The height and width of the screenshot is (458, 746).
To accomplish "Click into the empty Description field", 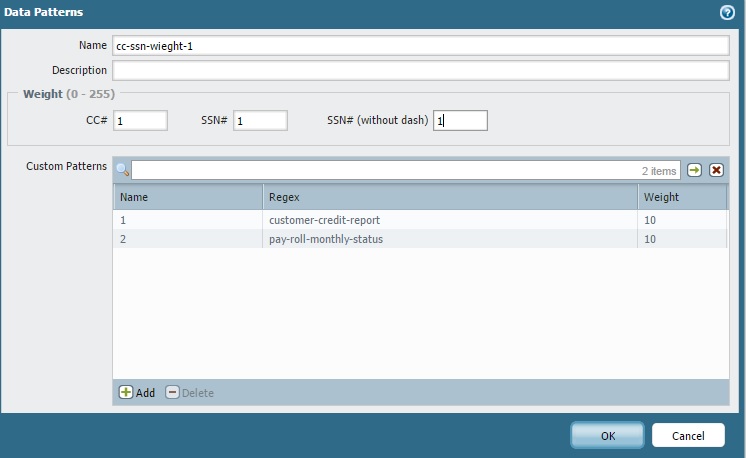I will (421, 70).
